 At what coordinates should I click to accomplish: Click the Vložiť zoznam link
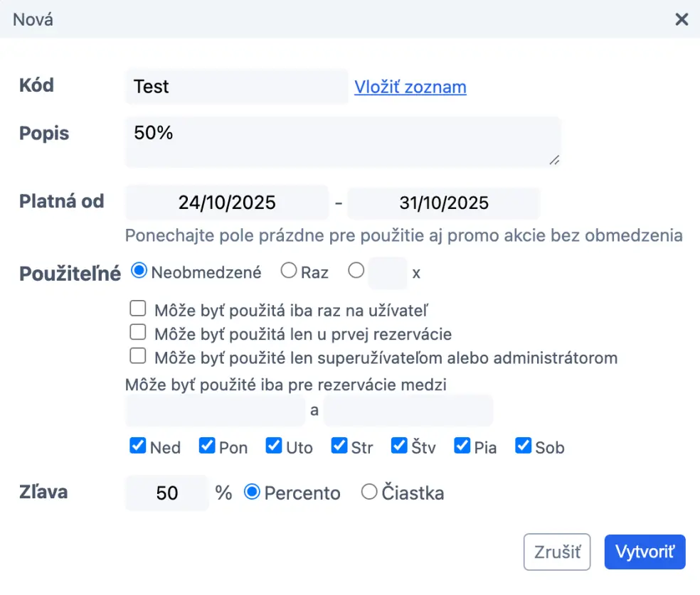coord(410,86)
